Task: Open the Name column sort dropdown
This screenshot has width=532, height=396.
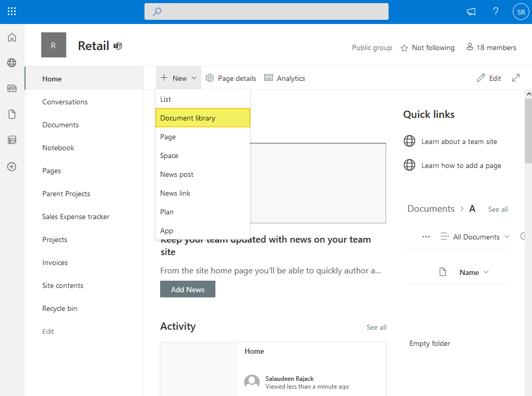Action: 474,272
